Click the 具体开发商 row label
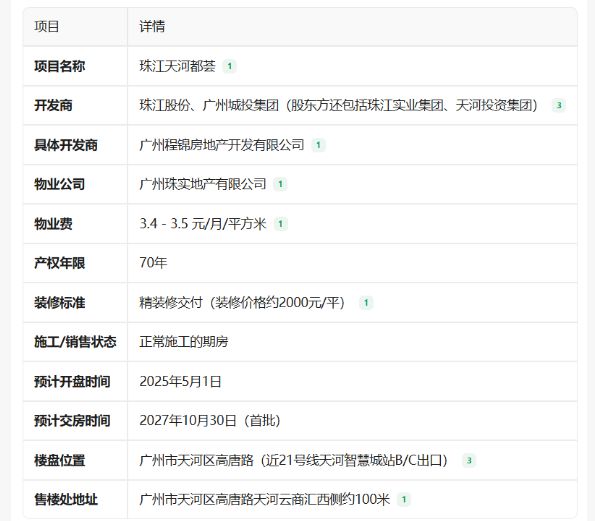 coord(66,145)
